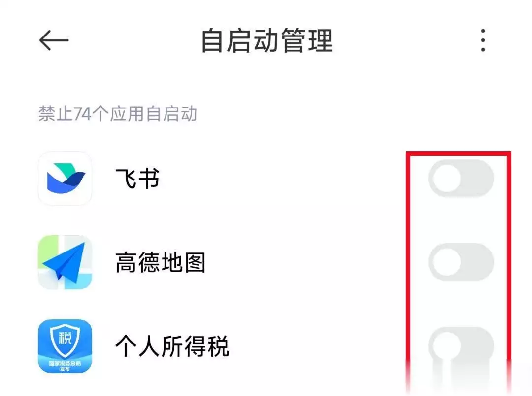This screenshot has height=396, width=532.
Task: Tap the white knob of 个人所得税 switch
Action: pyautogui.click(x=447, y=346)
